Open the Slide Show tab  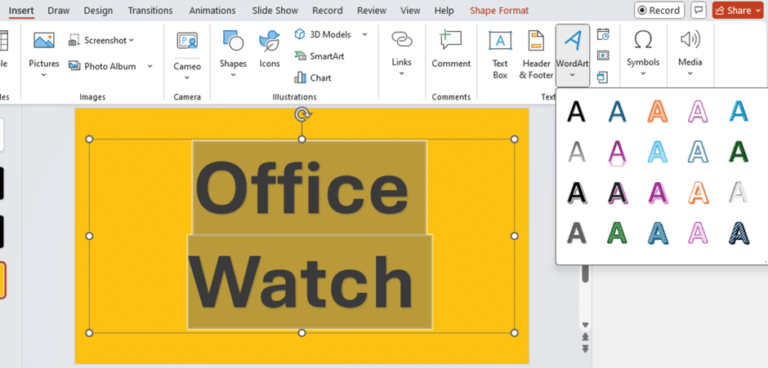(x=275, y=10)
